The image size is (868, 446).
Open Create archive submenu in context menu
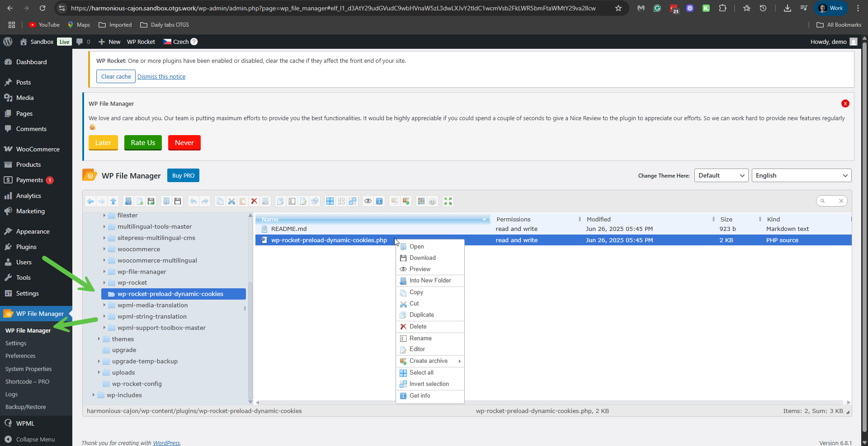tap(430, 361)
